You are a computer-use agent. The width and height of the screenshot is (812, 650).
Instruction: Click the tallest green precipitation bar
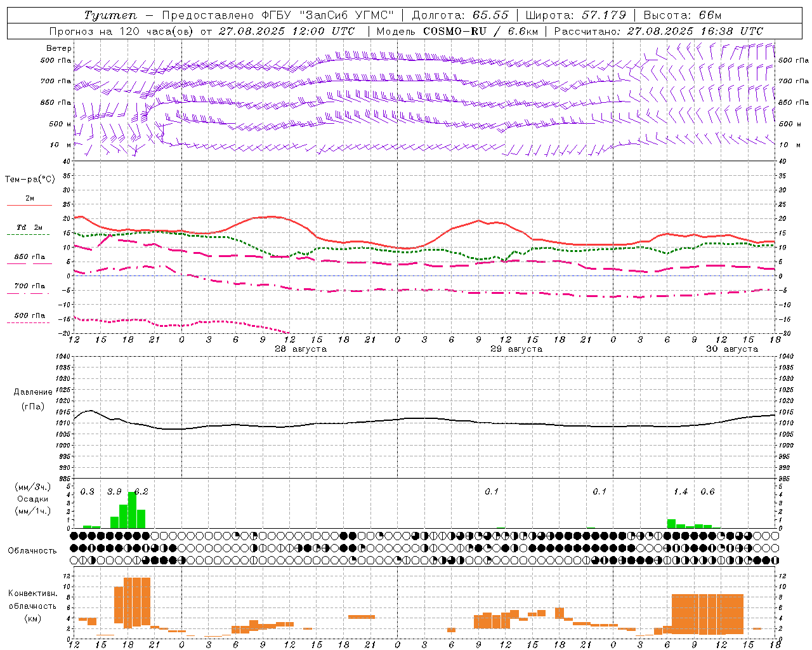point(132,510)
